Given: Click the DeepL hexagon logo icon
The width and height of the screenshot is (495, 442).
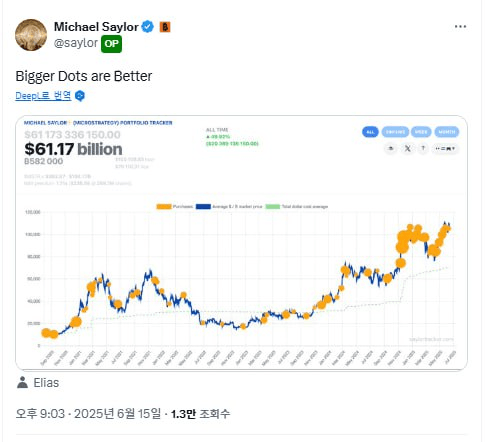Looking at the screenshot, I should [x=80, y=96].
